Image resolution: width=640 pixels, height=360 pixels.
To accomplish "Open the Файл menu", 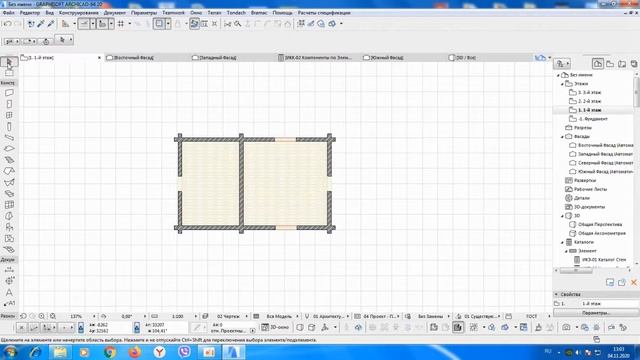I will pos(9,13).
